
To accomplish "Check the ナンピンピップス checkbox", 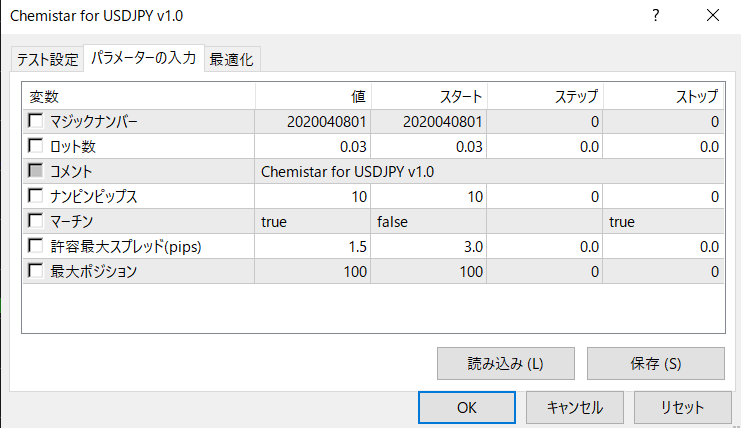I will [36, 196].
